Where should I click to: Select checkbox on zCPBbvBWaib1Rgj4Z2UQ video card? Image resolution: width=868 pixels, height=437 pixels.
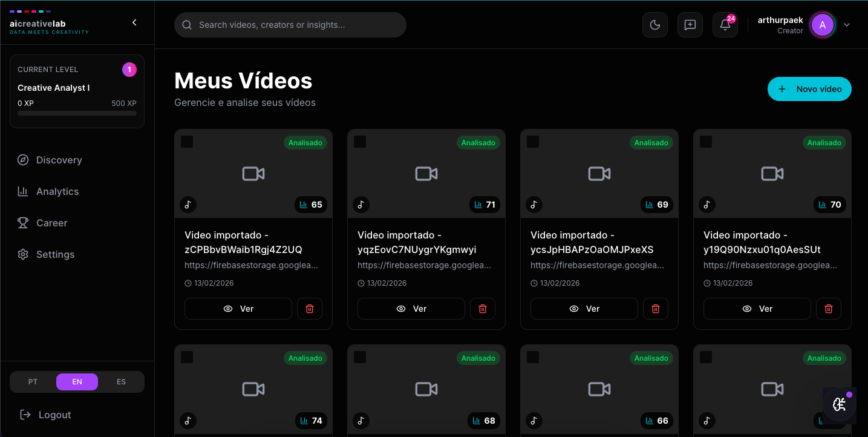tap(187, 142)
